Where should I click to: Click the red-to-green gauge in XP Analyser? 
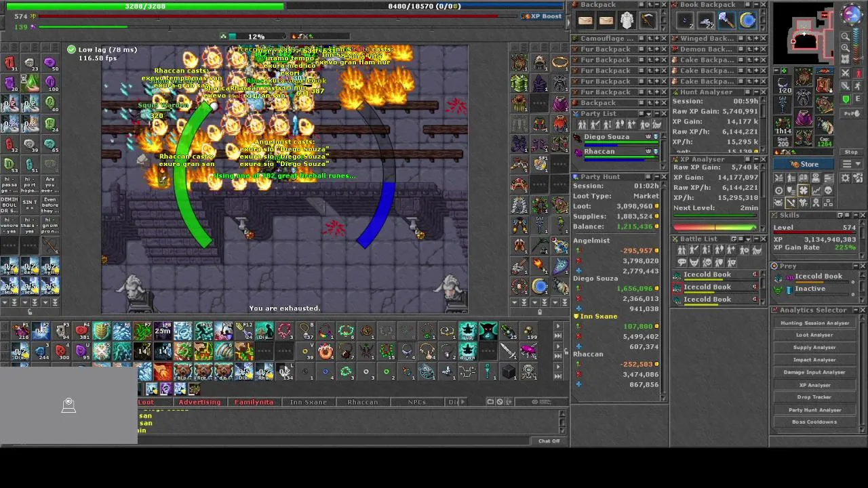point(715,227)
